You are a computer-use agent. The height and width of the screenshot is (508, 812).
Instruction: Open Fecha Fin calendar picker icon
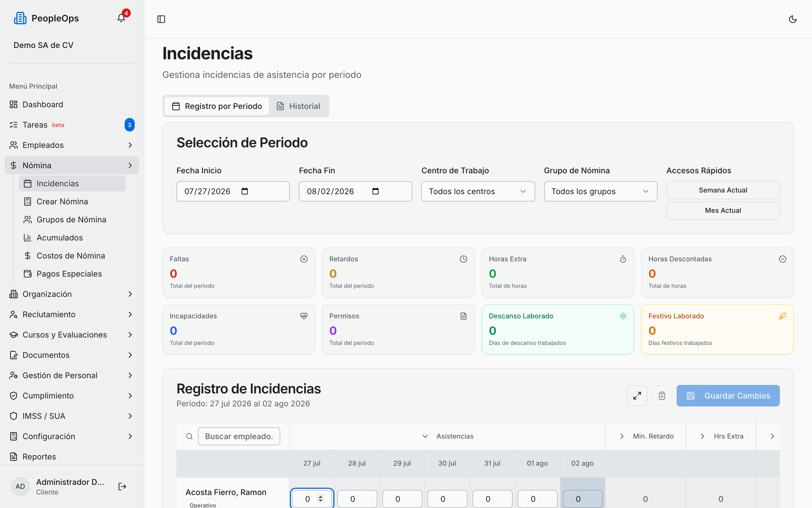click(x=376, y=191)
